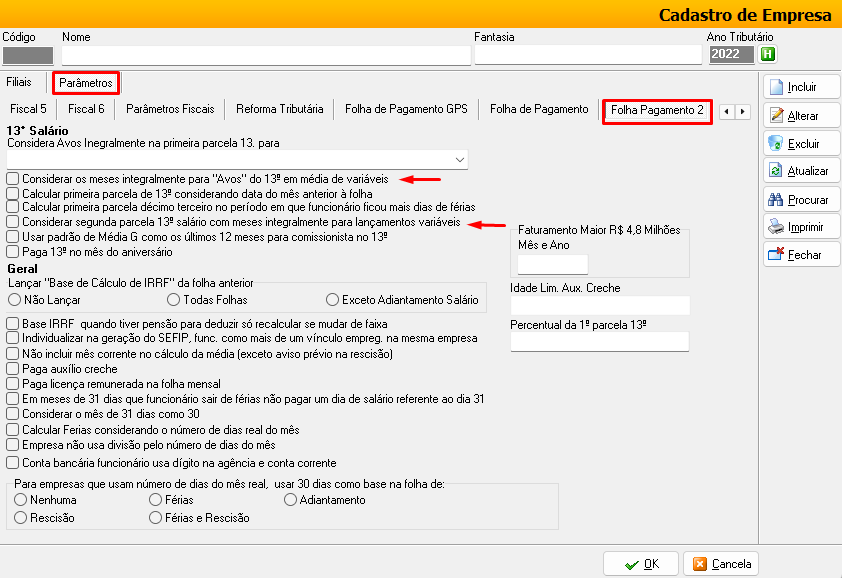The image size is (842, 578).
Task: Click the Percentual da 1ª parcela 13º field
Action: (x=599, y=342)
